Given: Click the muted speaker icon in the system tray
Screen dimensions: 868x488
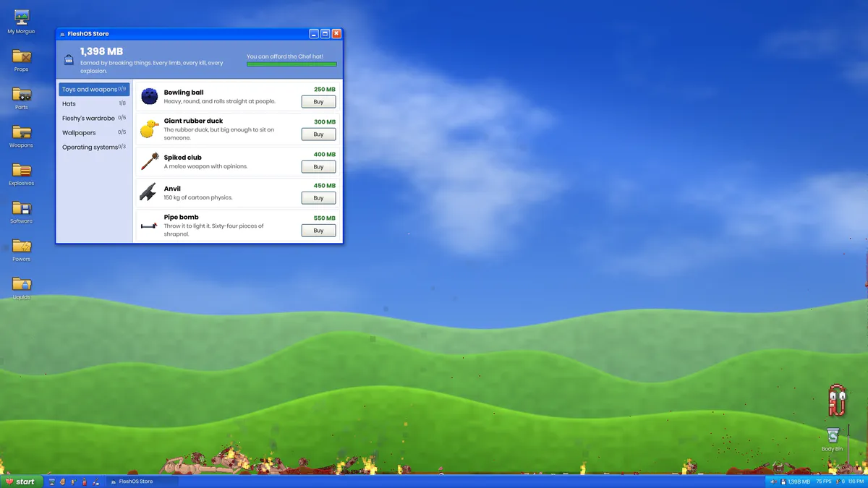Looking at the screenshot, I should pos(775,481).
